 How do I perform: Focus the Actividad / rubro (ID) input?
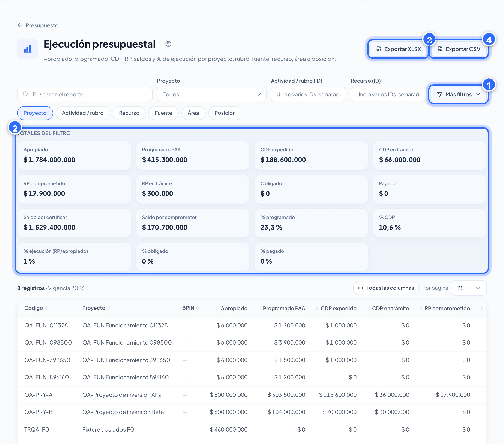click(309, 94)
